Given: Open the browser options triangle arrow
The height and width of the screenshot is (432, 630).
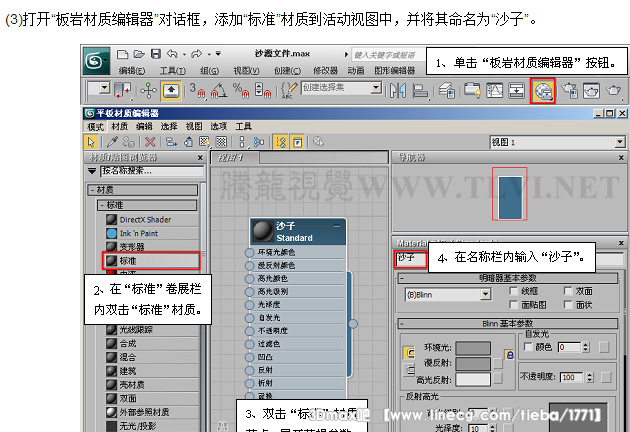Looking at the screenshot, I should tap(92, 171).
